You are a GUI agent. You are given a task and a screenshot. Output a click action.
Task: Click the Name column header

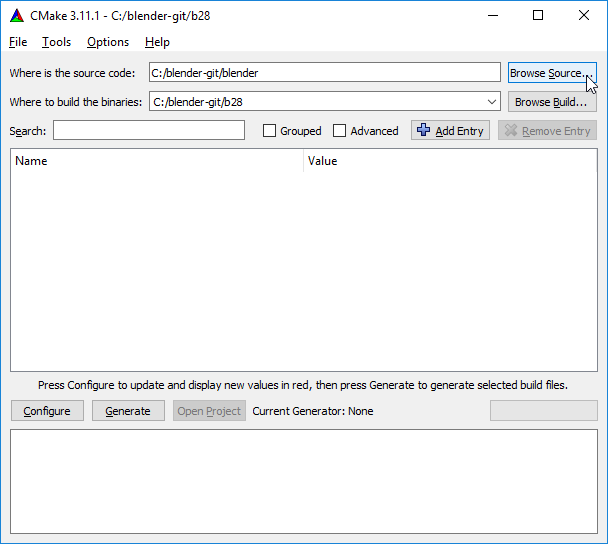tap(157, 161)
